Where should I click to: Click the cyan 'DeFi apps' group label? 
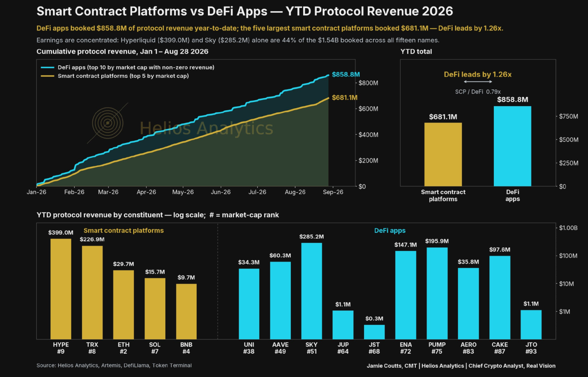pos(390,230)
